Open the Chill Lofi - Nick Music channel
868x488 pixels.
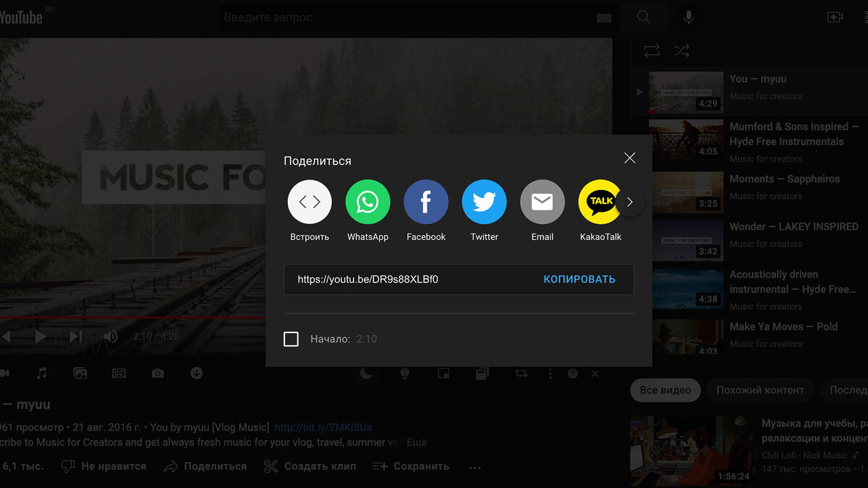click(804, 455)
